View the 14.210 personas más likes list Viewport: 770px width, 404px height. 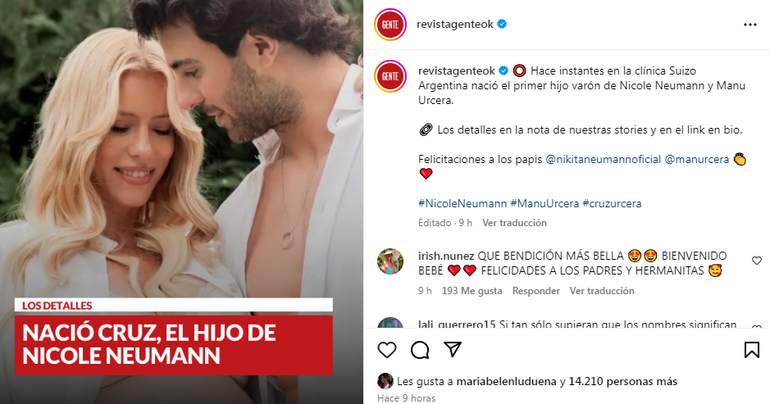[623, 381]
